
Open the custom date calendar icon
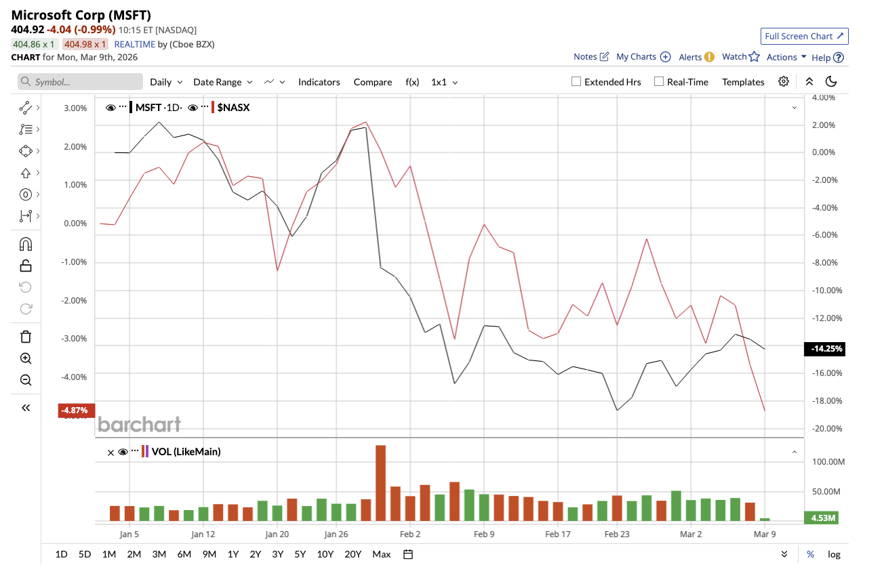coord(408,554)
